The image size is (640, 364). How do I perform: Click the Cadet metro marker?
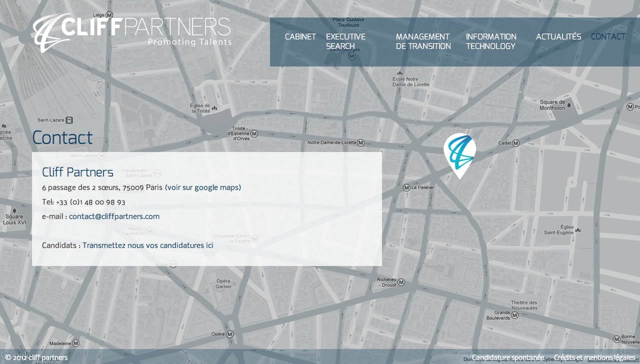[516, 143]
